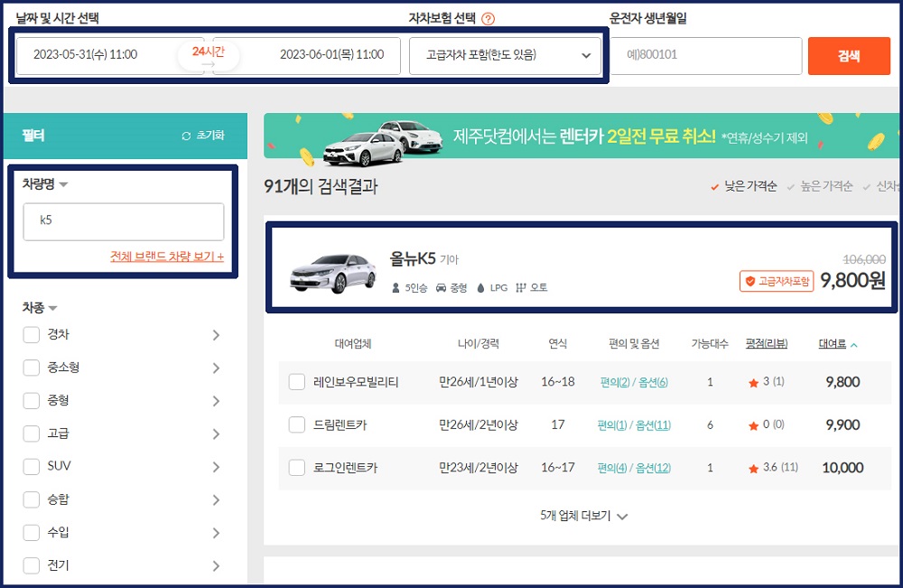
Task: Open the 고급자차 포함 insurance dropdown
Action: [x=505, y=56]
